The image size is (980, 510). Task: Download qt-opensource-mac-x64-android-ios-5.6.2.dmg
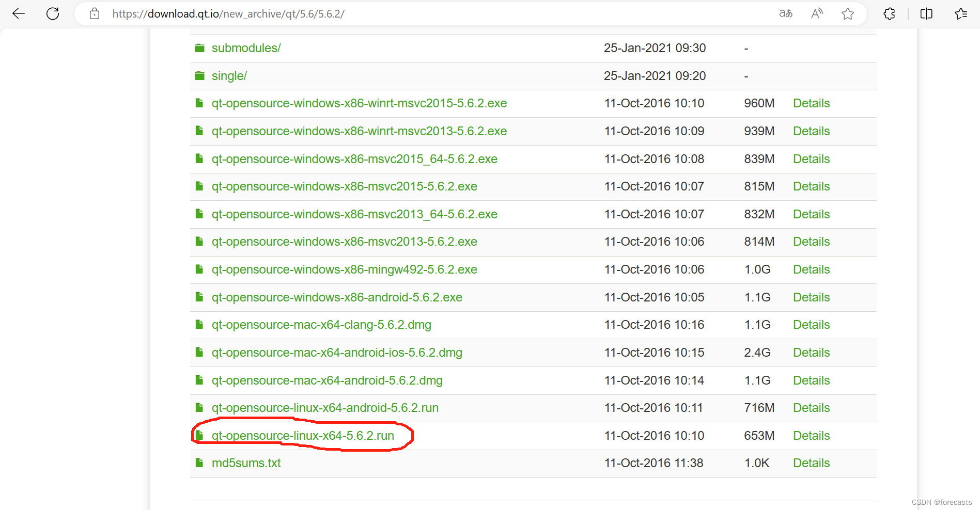tap(337, 353)
